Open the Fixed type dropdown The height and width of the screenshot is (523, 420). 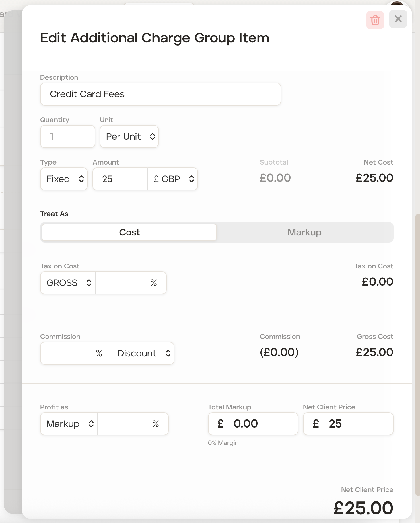pyautogui.click(x=64, y=179)
